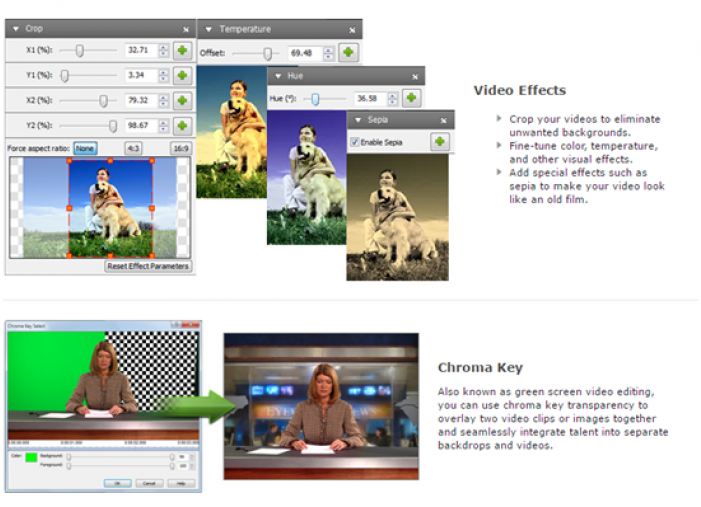The image size is (701, 507).
Task: Click the timeline ruler in Chroma Key Select
Action: (103, 443)
